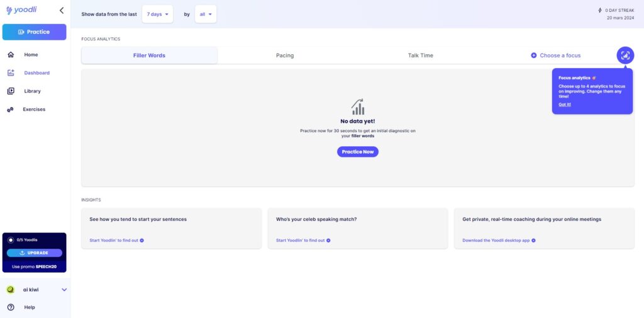Image resolution: width=644 pixels, height=318 pixels.
Task: Open the Exercises menu item
Action: pos(35,110)
